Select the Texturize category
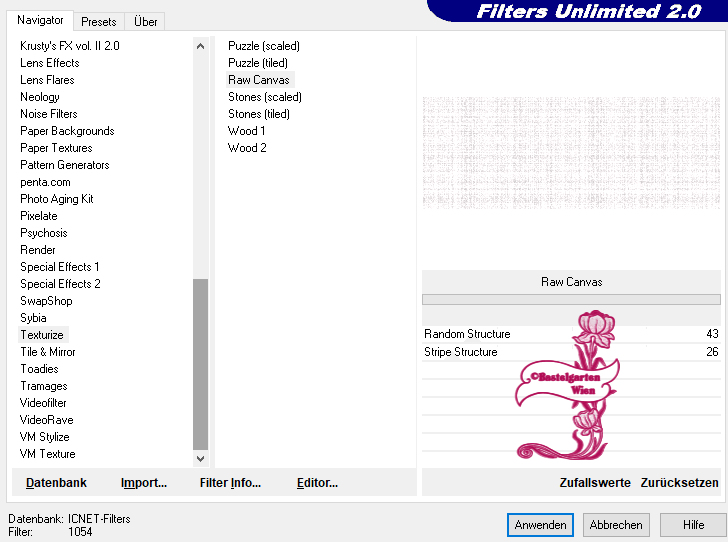The width and height of the screenshot is (728, 542). 42,335
